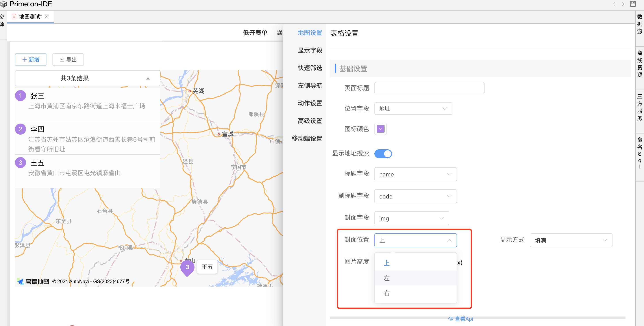644x326 pixels.
Task: Click the 页面标题 input field
Action: point(429,88)
